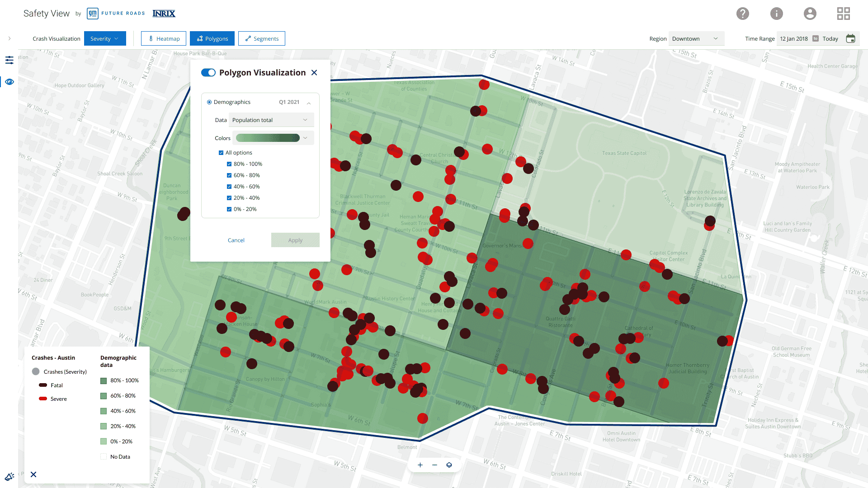The image size is (868, 488).
Task: Open the information icon in header
Action: (x=777, y=14)
